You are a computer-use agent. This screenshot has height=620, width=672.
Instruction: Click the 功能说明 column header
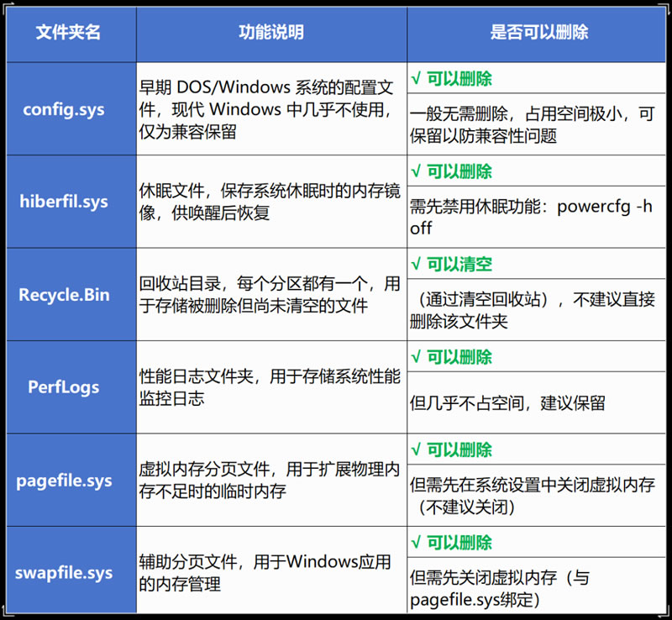click(x=271, y=32)
